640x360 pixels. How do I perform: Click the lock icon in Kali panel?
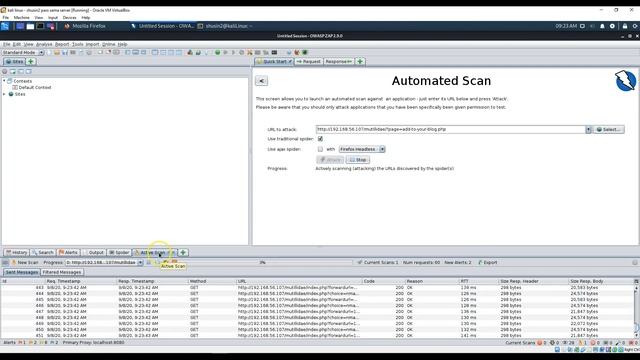pos(624,26)
